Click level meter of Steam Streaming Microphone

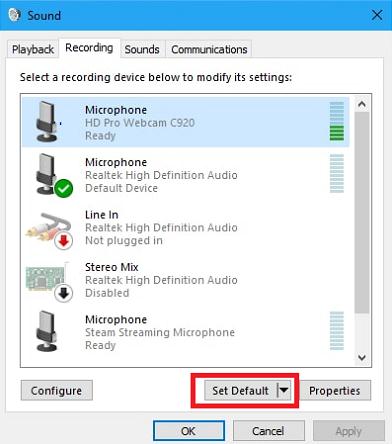tap(337, 331)
